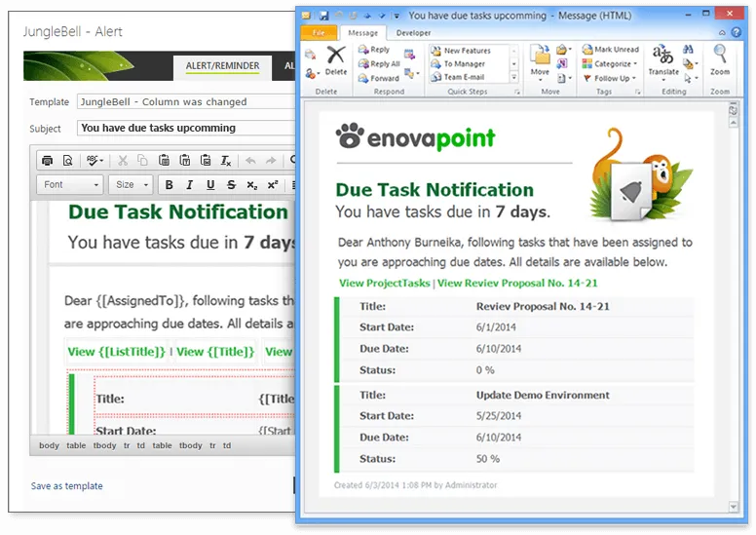Click last 'td' in element path
756x535 pixels.
point(227,445)
